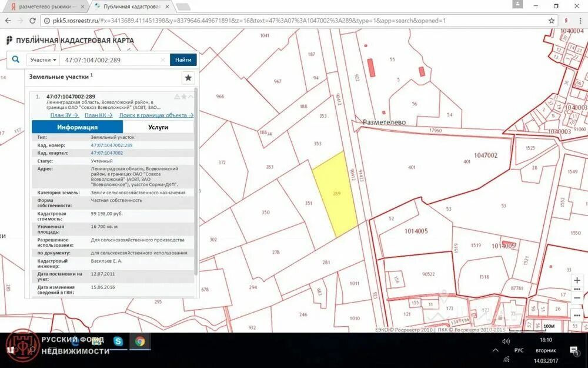
Task: Show hidden tray icons with the chevron
Action: coord(495,350)
